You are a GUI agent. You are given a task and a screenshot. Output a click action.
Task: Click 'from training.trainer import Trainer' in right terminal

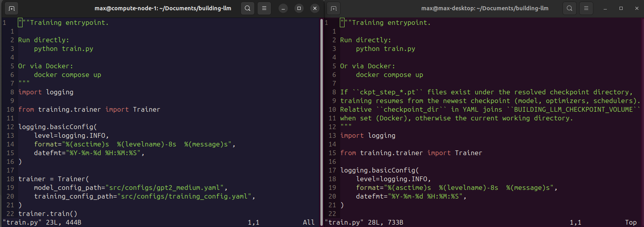pyautogui.click(x=411, y=153)
